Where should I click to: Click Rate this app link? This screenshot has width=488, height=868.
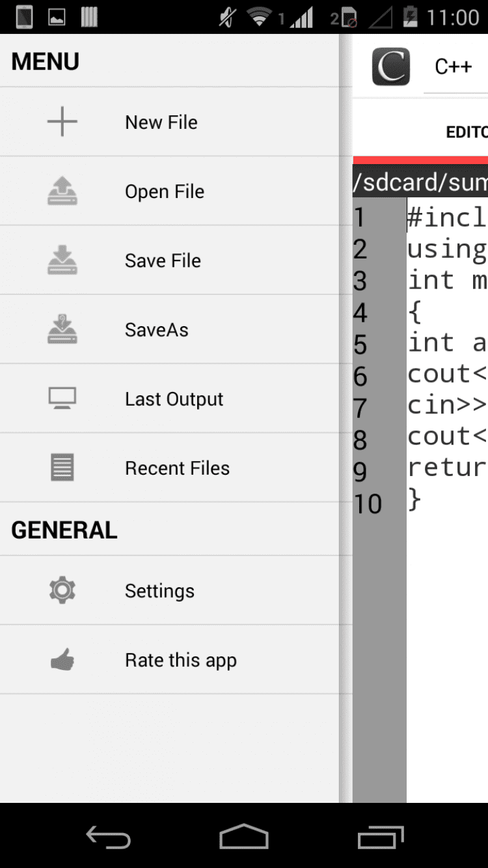[x=181, y=660]
